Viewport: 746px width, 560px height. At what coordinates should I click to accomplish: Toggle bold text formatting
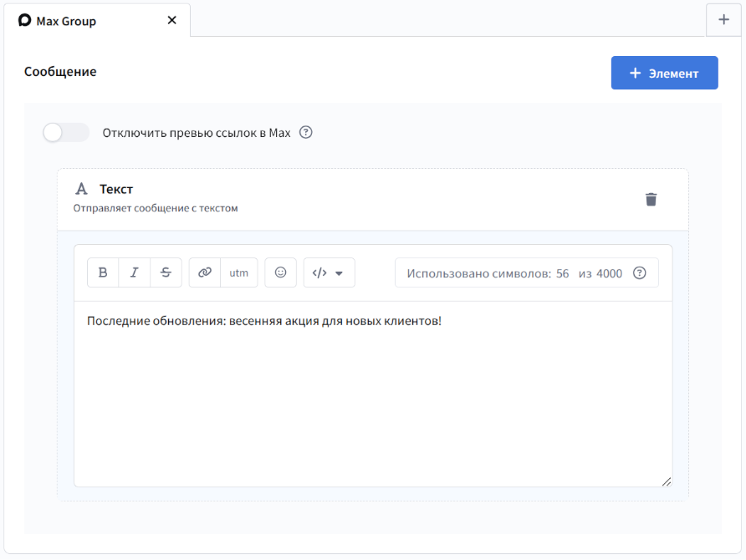coord(103,272)
